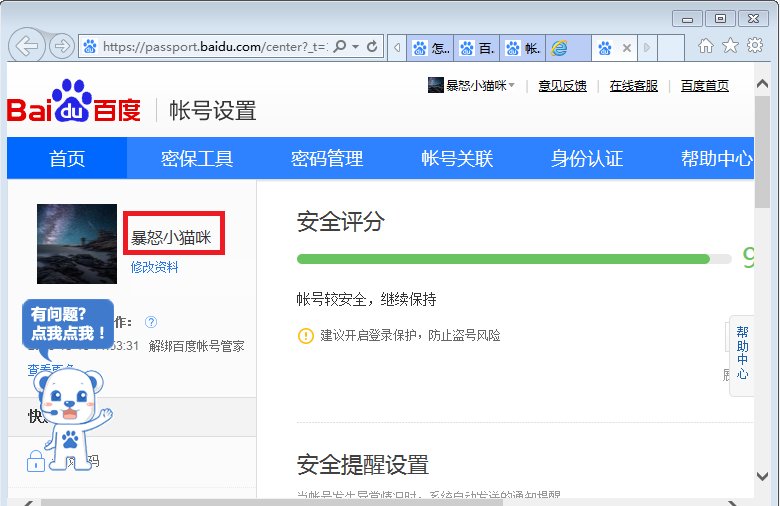Open browser Tools gear icon
This screenshot has width=780, height=506.
tap(755, 46)
